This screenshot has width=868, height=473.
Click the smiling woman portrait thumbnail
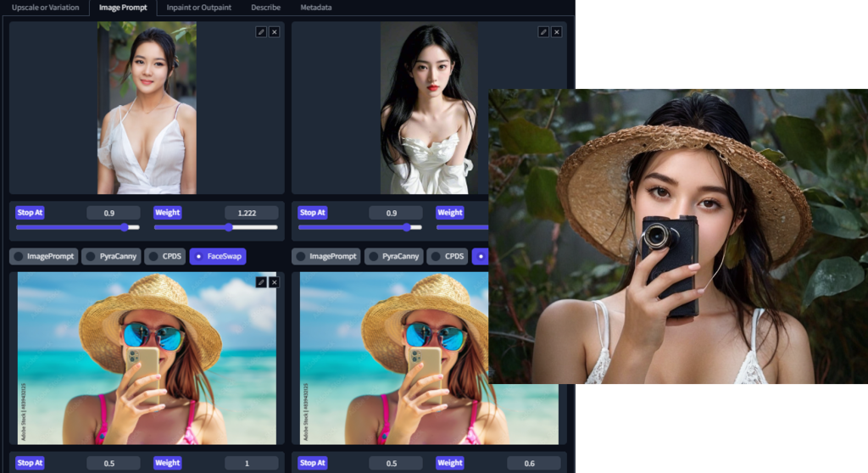[147, 108]
